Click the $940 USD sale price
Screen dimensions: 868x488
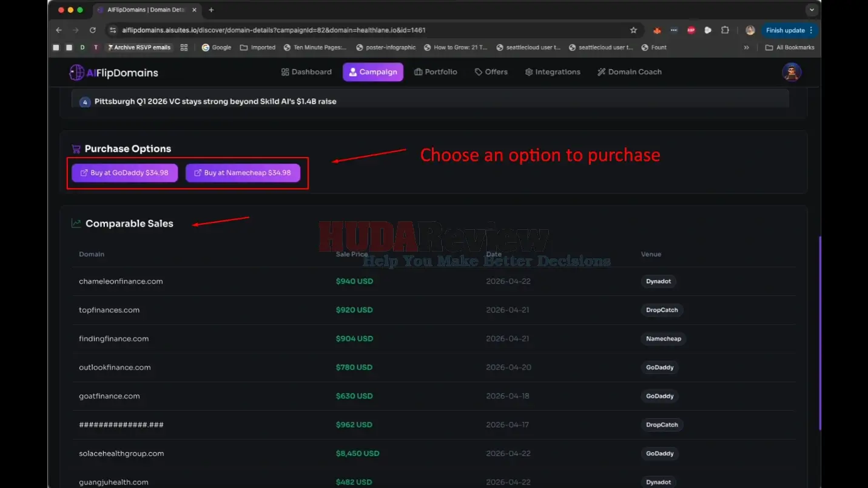[354, 281]
